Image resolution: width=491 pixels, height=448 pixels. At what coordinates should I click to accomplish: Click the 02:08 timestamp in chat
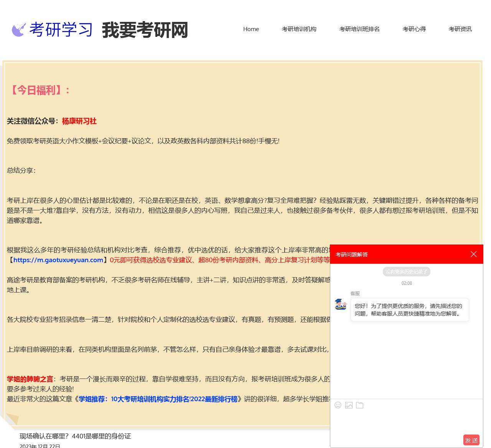click(406, 283)
